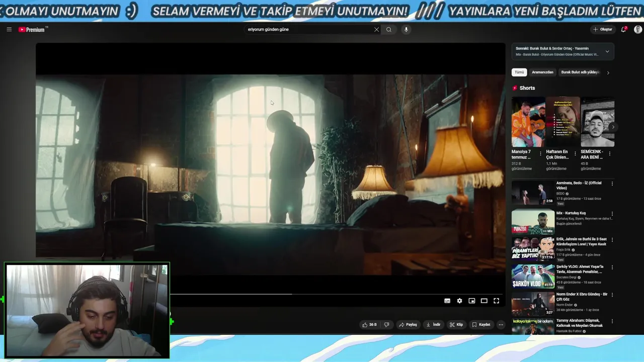Toggle subtitles on the video player
This screenshot has width=644, height=362.
pyautogui.click(x=447, y=301)
